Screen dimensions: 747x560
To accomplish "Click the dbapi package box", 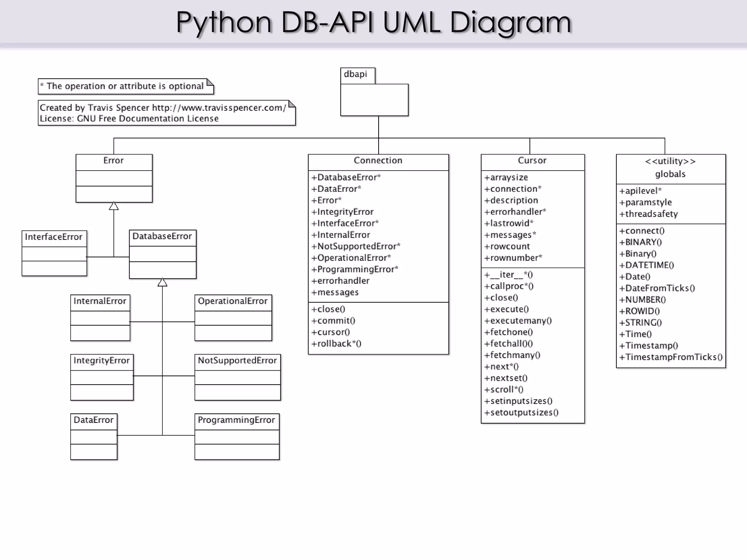I will tap(374, 99).
